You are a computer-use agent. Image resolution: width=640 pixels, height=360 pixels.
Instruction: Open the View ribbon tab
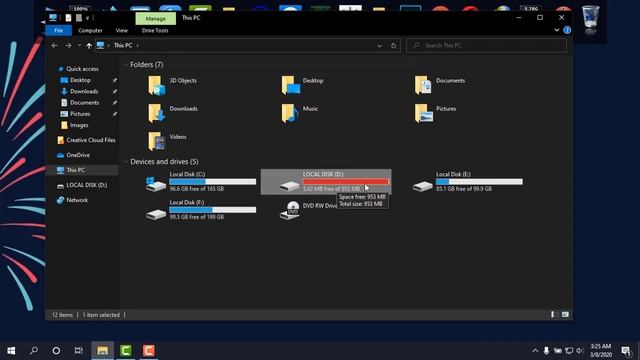click(121, 30)
